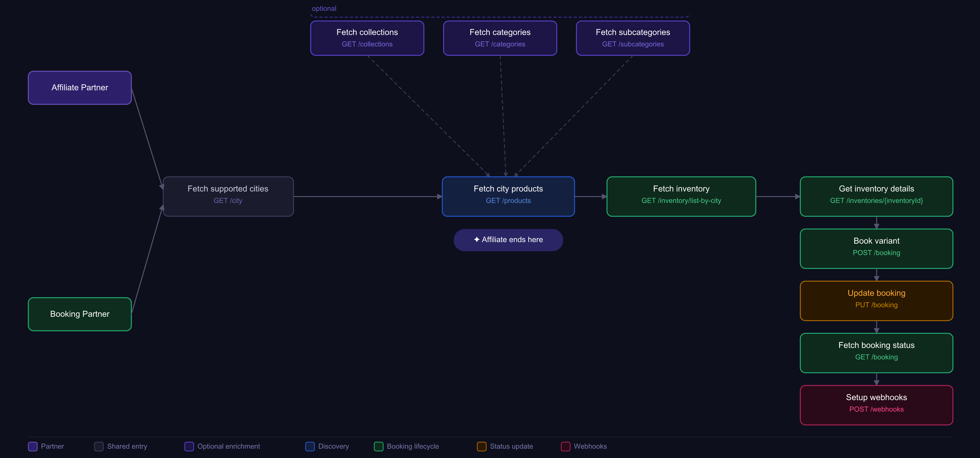The height and width of the screenshot is (458, 980).
Task: Open the Fetch subcategories node
Action: point(633,38)
